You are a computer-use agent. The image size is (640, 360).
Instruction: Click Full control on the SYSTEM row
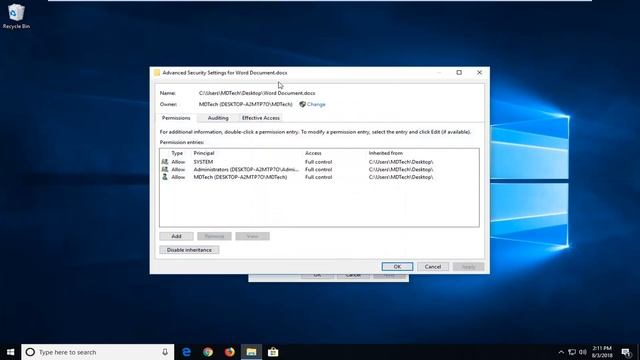[x=318, y=162]
